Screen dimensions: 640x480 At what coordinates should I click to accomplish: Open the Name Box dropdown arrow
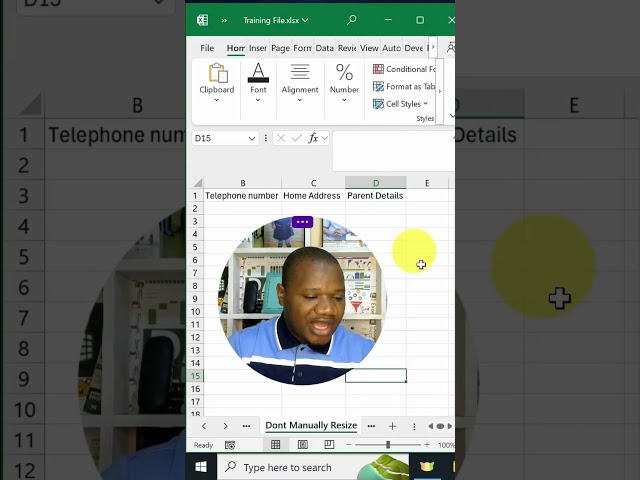coord(252,138)
